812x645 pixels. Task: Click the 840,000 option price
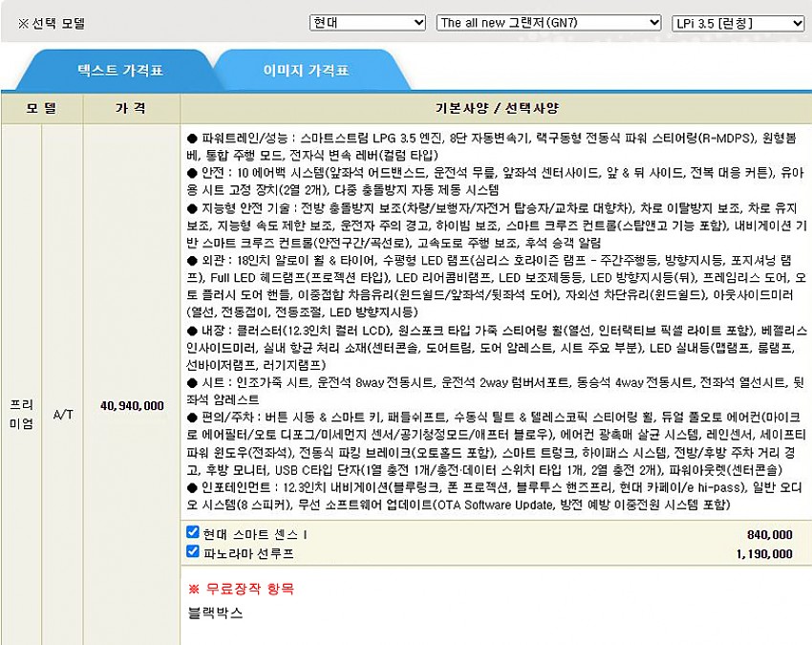pyautogui.click(x=769, y=534)
